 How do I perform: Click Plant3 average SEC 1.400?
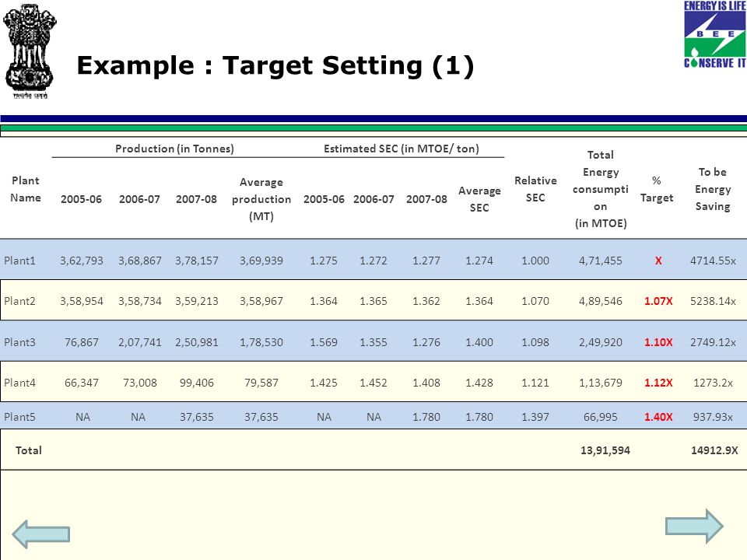(x=479, y=342)
